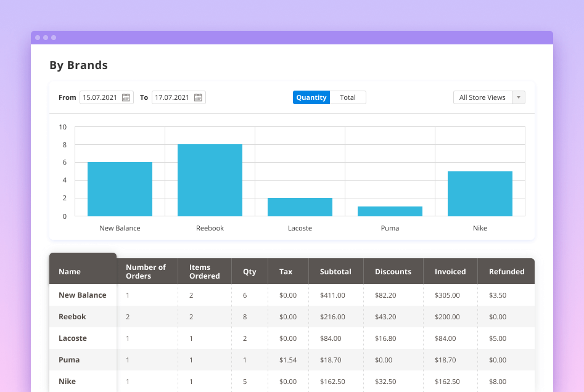Open the Lacoste row in table
This screenshot has height=392, width=584.
(73, 338)
